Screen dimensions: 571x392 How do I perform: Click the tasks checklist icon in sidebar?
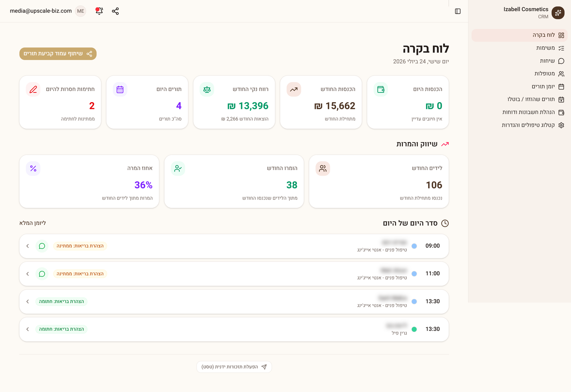click(x=561, y=48)
